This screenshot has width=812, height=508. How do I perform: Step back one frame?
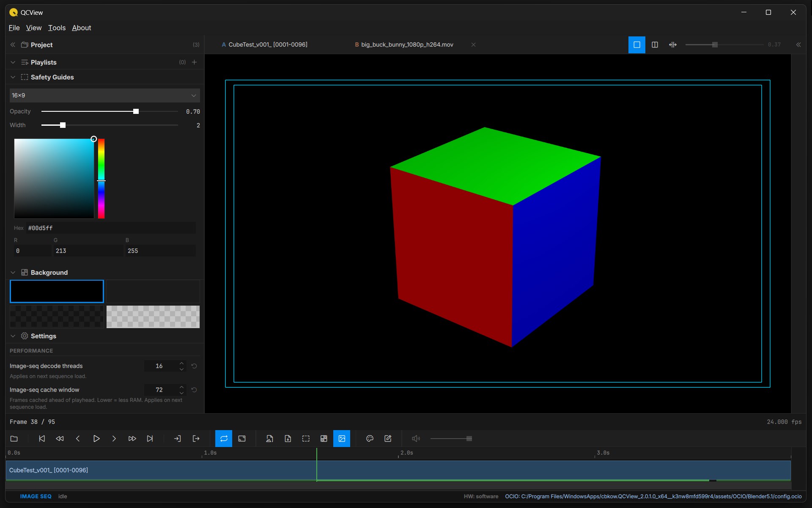(x=78, y=439)
